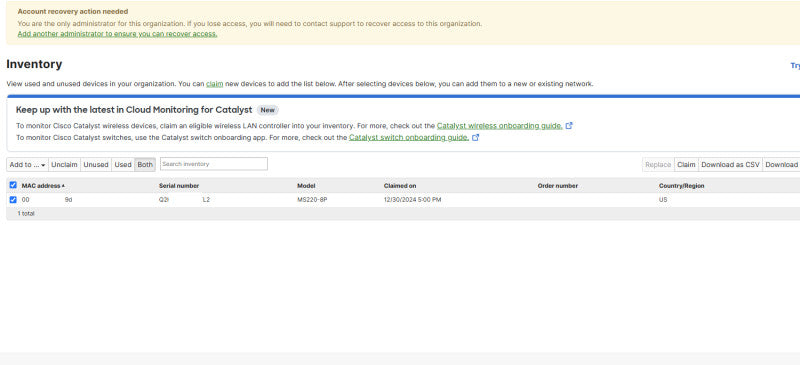Screen dimensions: 800x365
Task: Select the 12/30/2024 5:00 PM claimed date
Action: pos(412,200)
